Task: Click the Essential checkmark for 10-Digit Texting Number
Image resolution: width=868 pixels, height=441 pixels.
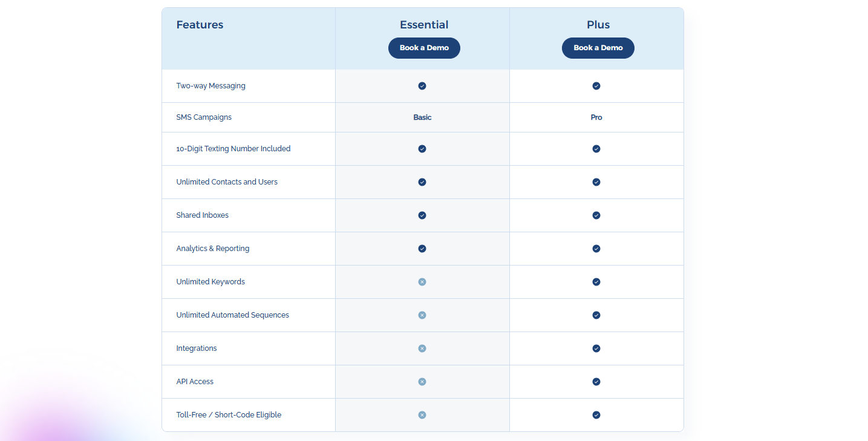Action: click(422, 148)
